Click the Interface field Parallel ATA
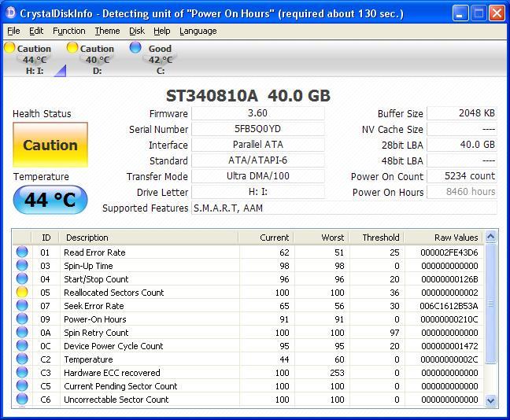Image resolution: width=510 pixels, height=420 pixels. (258, 145)
